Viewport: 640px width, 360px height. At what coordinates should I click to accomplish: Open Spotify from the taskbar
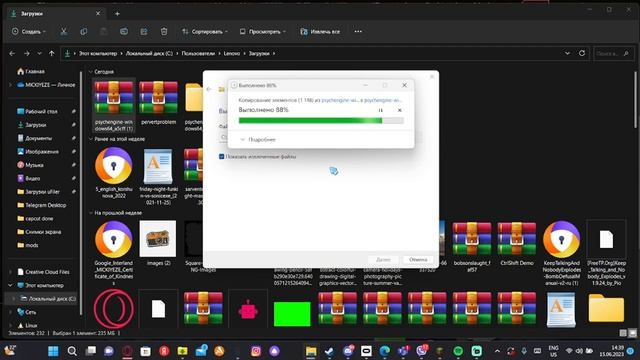[x=458, y=351]
